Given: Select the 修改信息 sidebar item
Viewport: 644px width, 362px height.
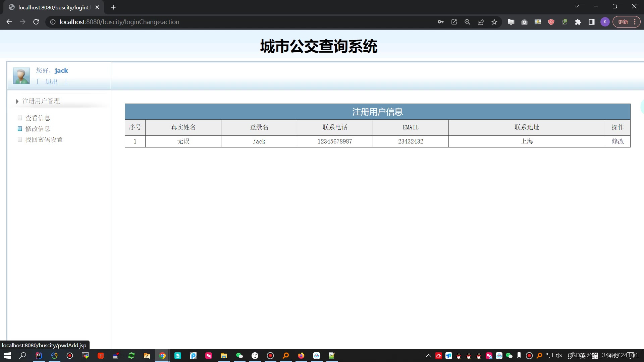Looking at the screenshot, I should click(x=38, y=129).
